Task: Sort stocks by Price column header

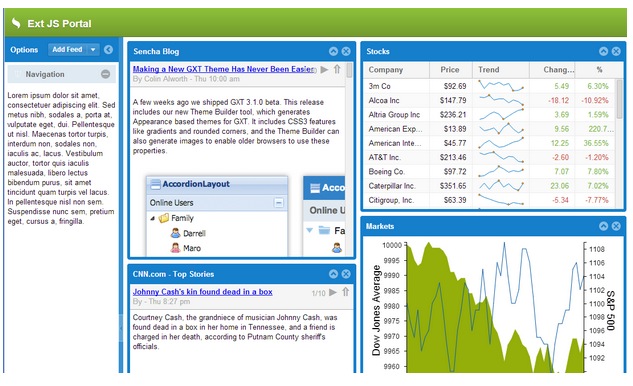Action: (451, 70)
